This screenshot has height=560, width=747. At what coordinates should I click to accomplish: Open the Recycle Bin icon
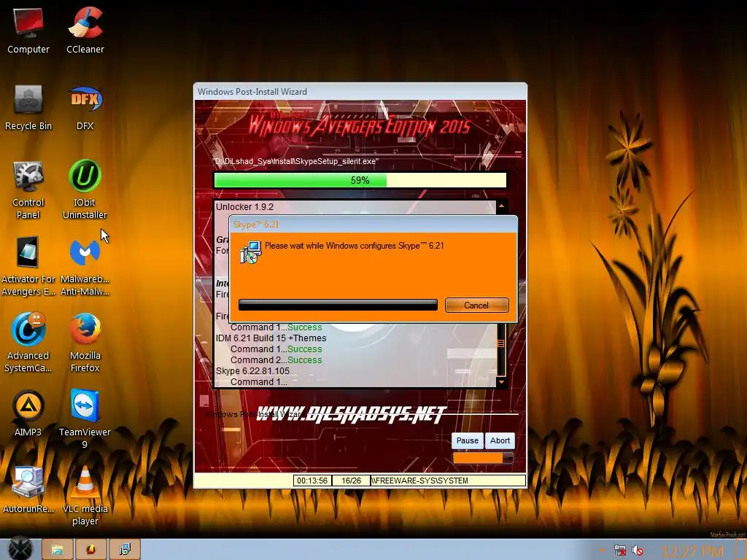click(x=28, y=108)
